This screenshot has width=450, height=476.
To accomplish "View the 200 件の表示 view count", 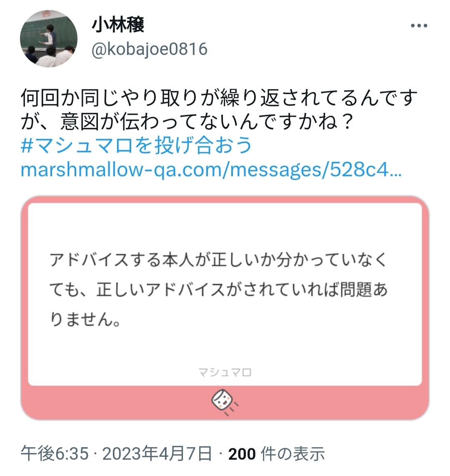I will (276, 453).
